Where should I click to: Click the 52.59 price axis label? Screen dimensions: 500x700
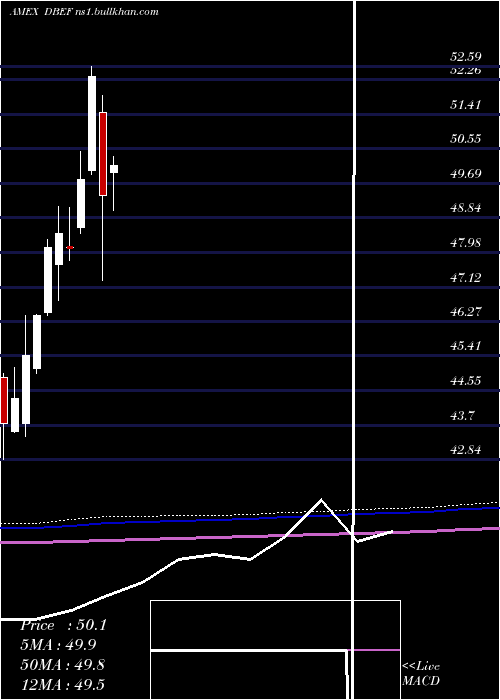pyautogui.click(x=466, y=57)
